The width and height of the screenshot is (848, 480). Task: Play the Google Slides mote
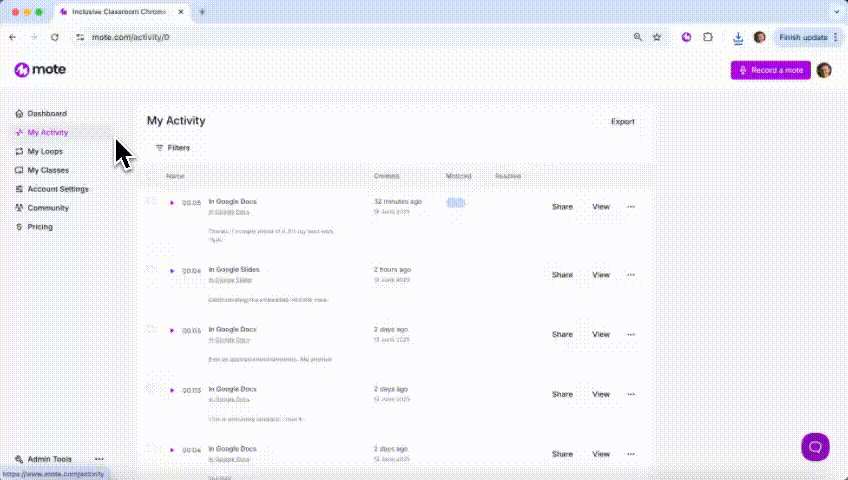pos(172,271)
